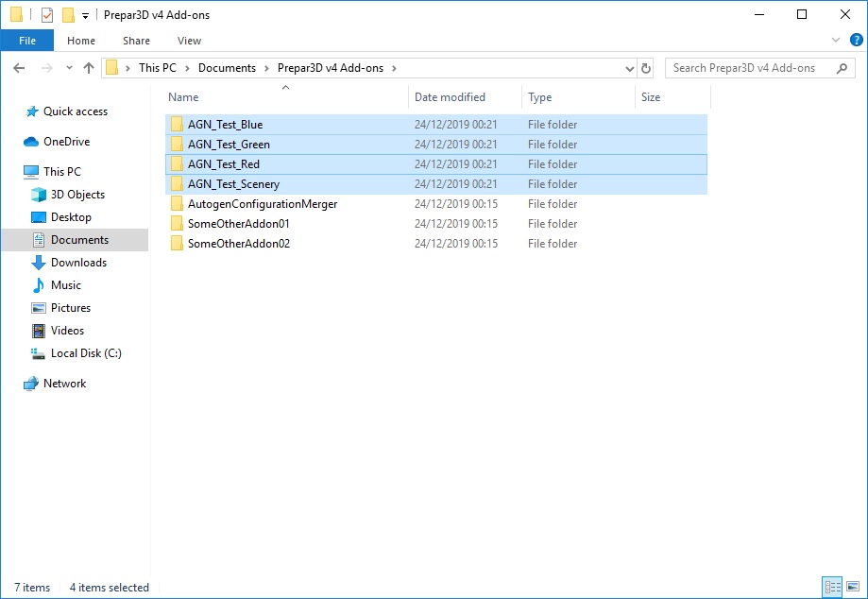Select Local Disk (C:) in the sidebar
868x599 pixels.
click(x=86, y=353)
